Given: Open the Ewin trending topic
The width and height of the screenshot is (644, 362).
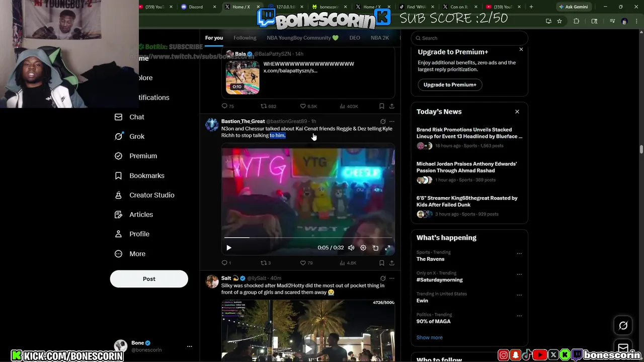Looking at the screenshot, I should coord(422,301).
